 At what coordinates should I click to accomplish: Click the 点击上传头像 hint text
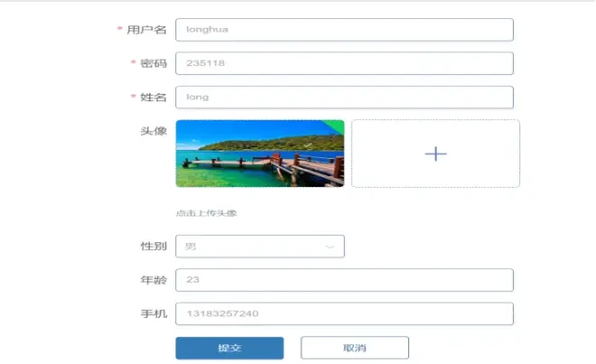pos(206,214)
